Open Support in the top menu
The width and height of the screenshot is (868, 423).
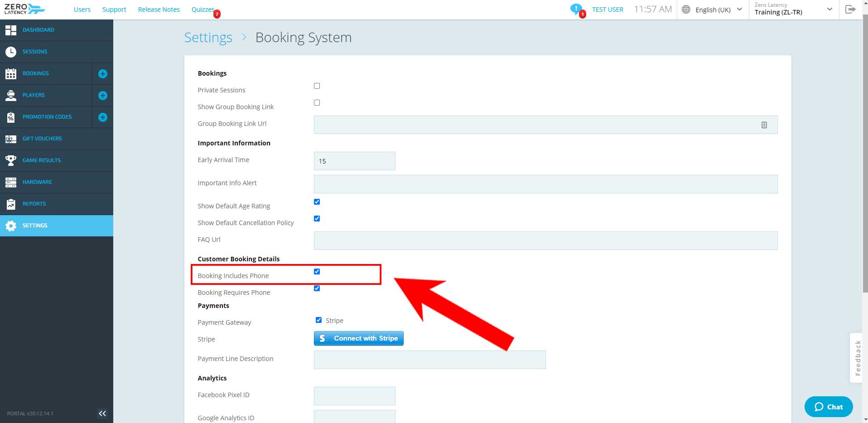pos(114,10)
